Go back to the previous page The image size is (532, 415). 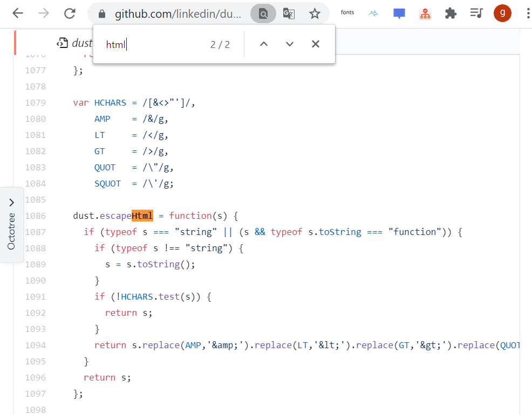coord(18,13)
